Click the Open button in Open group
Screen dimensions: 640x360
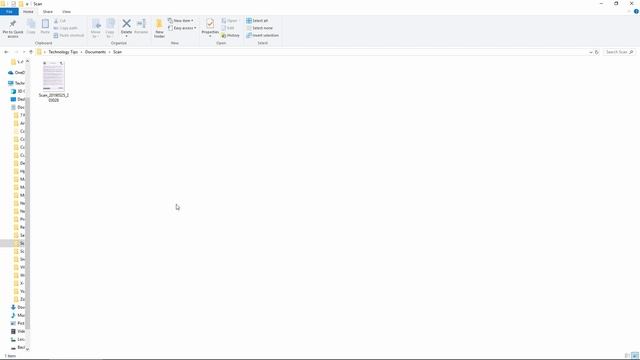point(229,21)
